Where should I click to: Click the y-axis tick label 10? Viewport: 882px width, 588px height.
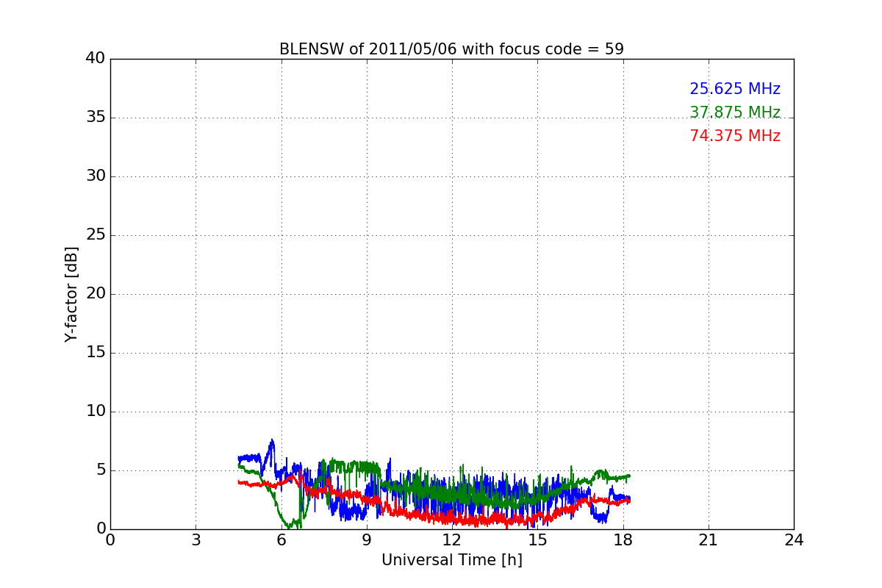[96, 412]
